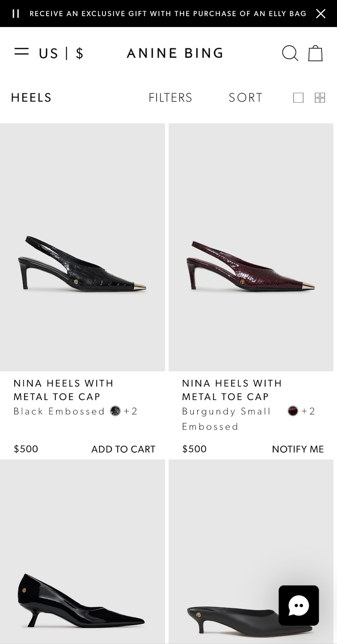Open the search magnifier icon
The image size is (337, 644).
[290, 53]
